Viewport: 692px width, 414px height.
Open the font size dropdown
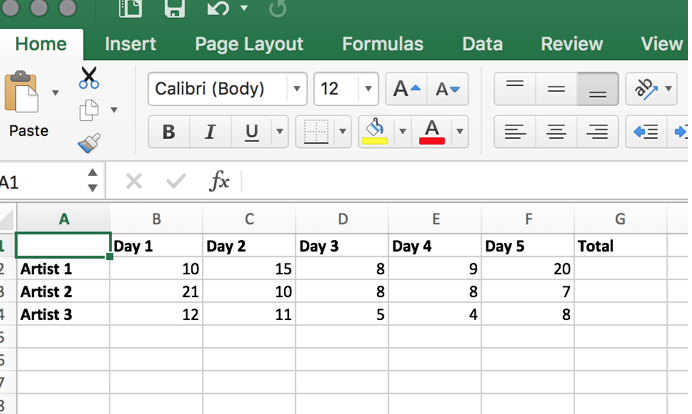[x=368, y=89]
